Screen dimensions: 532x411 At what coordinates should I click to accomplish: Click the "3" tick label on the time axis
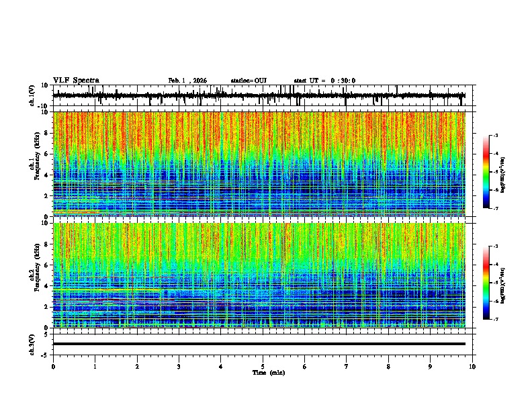[179, 367]
